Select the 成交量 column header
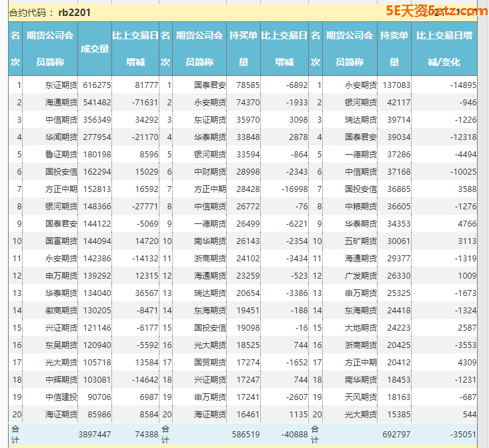Viewport: 489px width, 448px height. click(95, 49)
